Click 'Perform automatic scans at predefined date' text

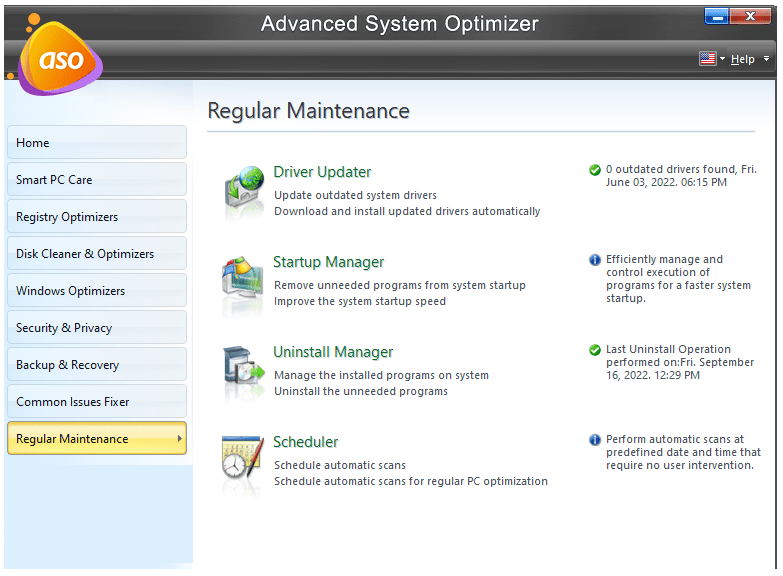[x=683, y=452]
